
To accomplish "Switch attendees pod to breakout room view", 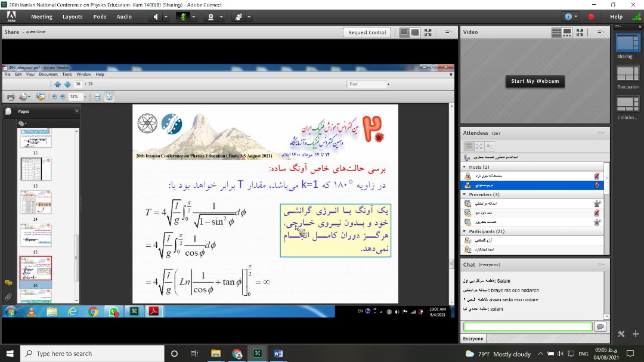I will coord(479,146).
